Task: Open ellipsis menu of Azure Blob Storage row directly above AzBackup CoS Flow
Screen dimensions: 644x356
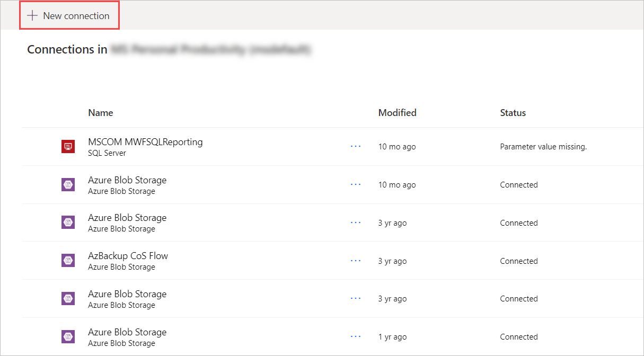Action: tap(356, 222)
